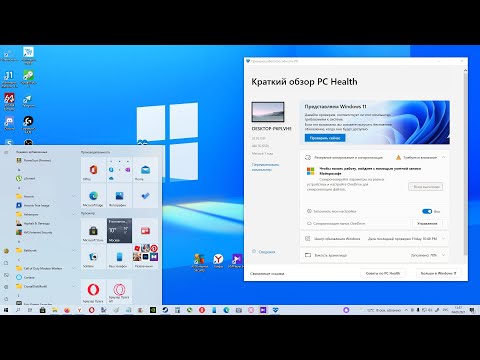The image size is (480, 360).
Task: Open Tips on PC Health button
Action: [383, 273]
